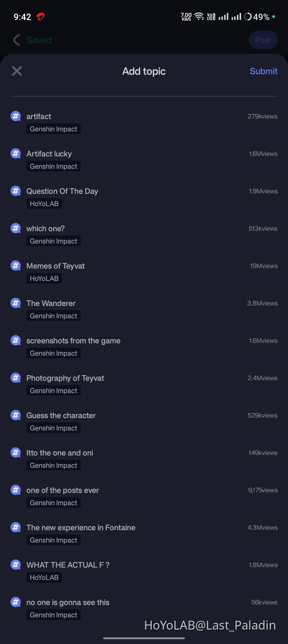Click the hashtag icon for Question Of The Day
This screenshot has height=644, width=288.
pyautogui.click(x=16, y=191)
